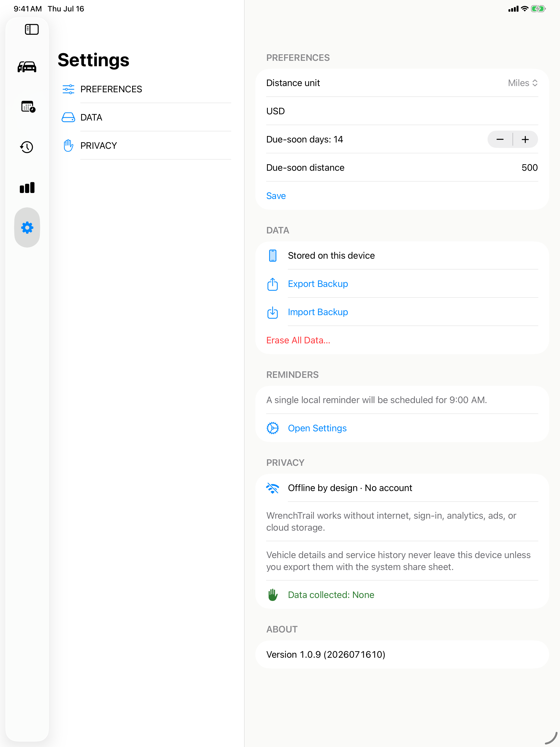
Task: Click Import Backup
Action: [x=318, y=312]
